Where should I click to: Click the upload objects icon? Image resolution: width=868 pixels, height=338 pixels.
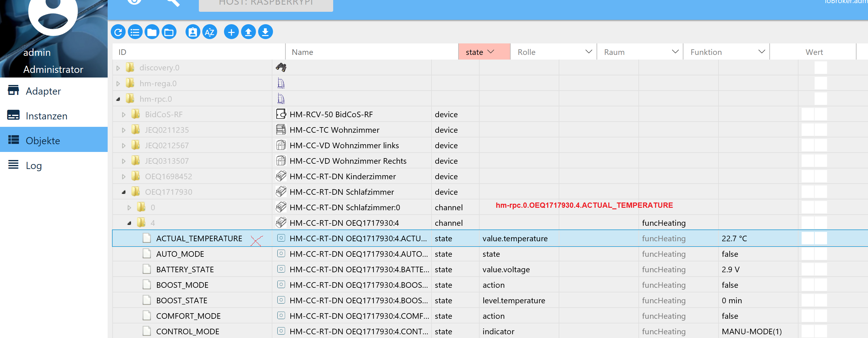[x=248, y=32]
